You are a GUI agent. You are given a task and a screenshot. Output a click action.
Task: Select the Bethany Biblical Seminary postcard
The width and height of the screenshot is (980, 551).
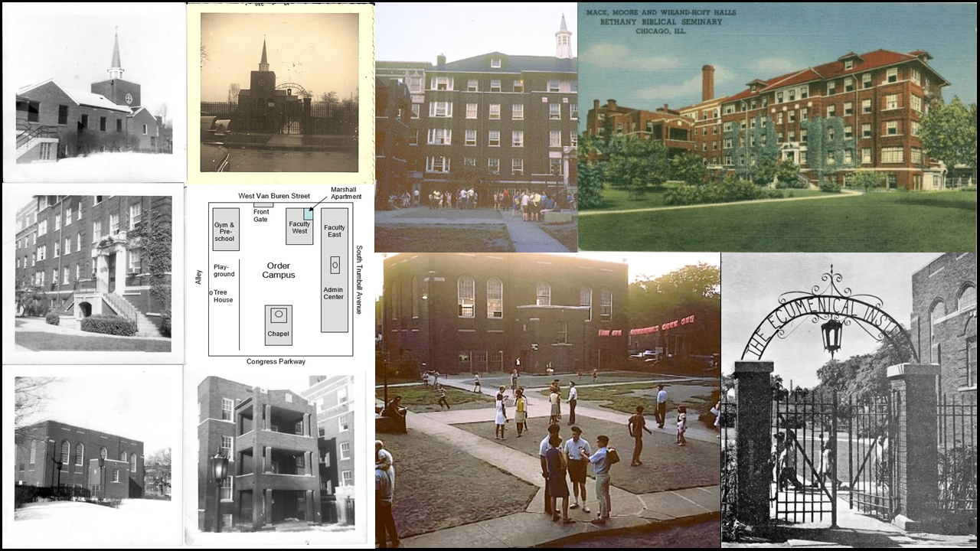(x=777, y=128)
